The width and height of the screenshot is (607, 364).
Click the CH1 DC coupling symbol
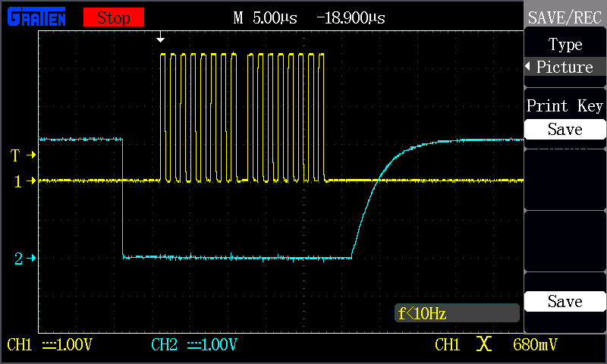49,344
